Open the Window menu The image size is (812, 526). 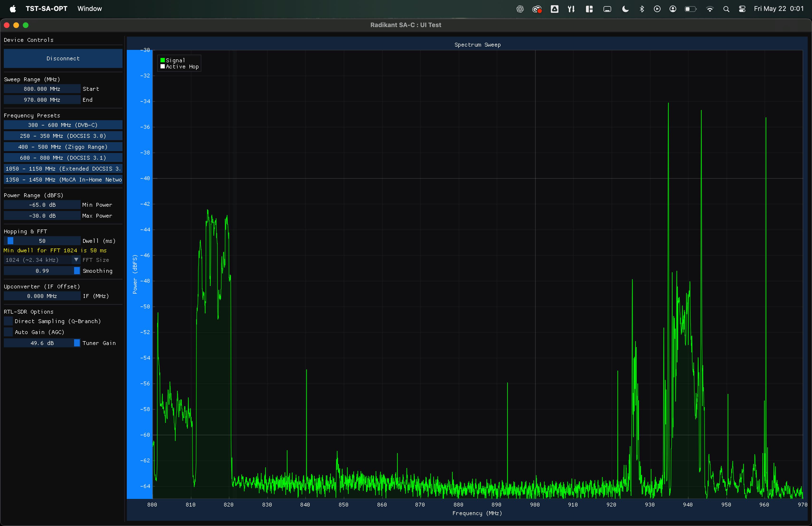pos(89,9)
